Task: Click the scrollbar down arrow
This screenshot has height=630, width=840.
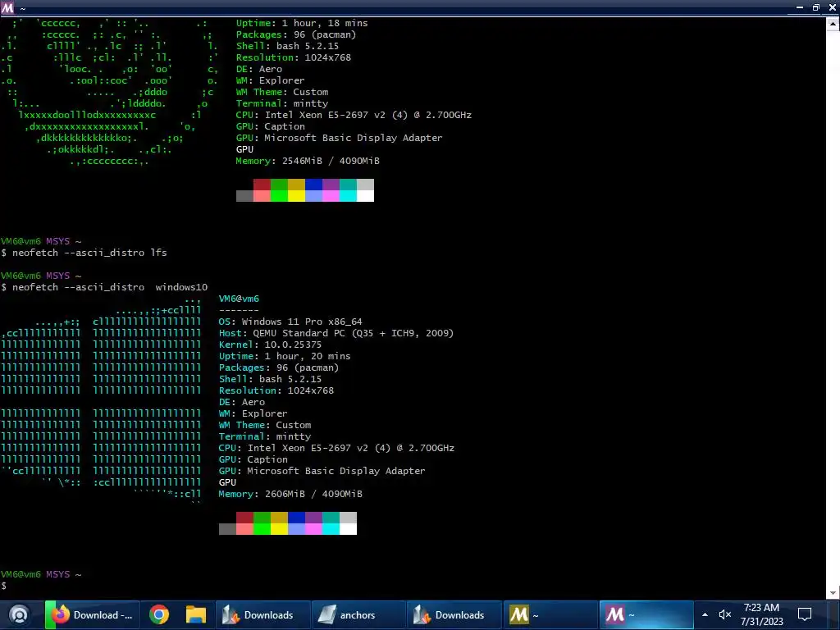Action: (x=833, y=593)
